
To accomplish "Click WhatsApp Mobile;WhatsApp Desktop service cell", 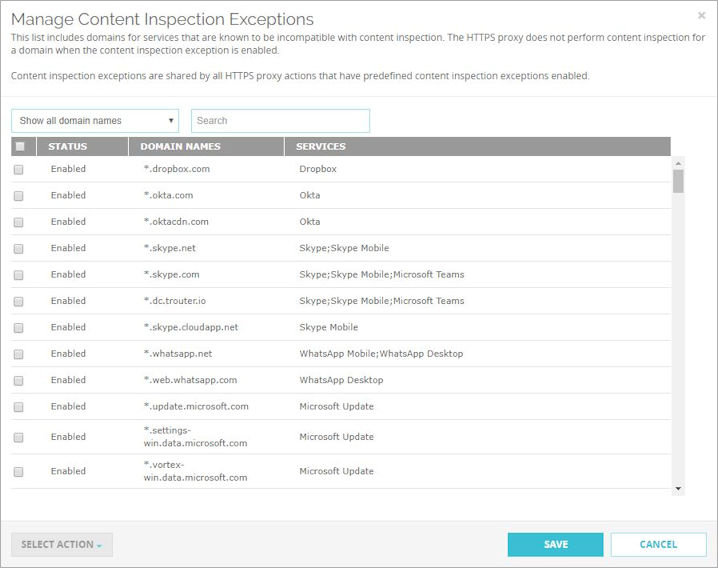I will (x=381, y=354).
